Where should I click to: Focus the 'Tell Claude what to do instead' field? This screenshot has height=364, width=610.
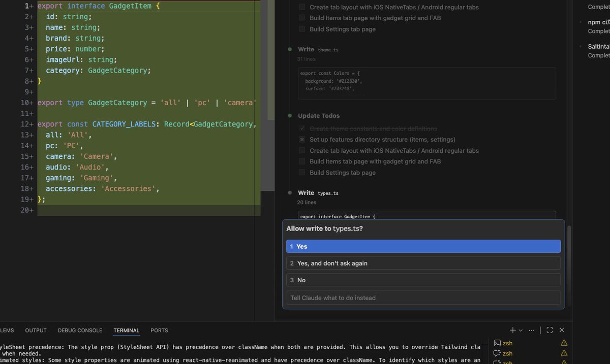click(x=423, y=297)
